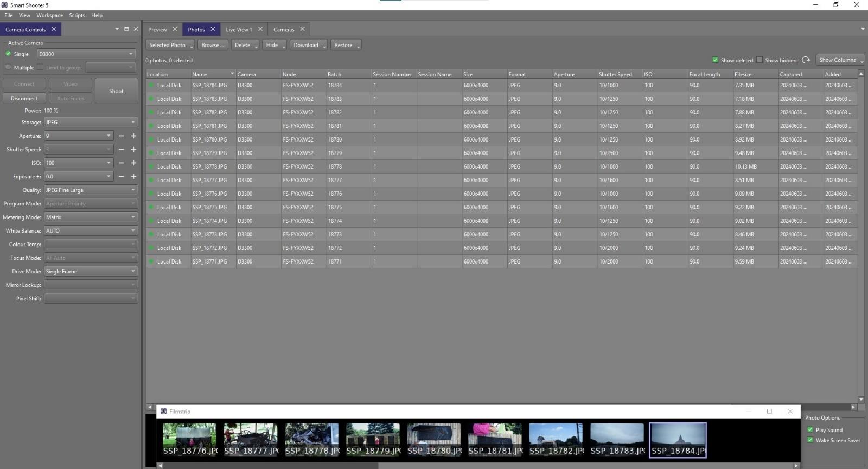Open Selected Photo dropdown button
The image size is (868, 469).
[x=170, y=45]
